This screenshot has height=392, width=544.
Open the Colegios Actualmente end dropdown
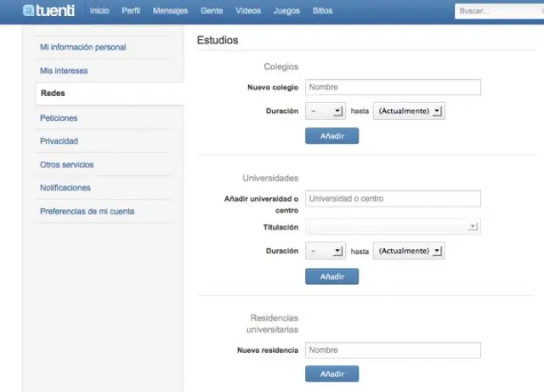click(x=410, y=111)
